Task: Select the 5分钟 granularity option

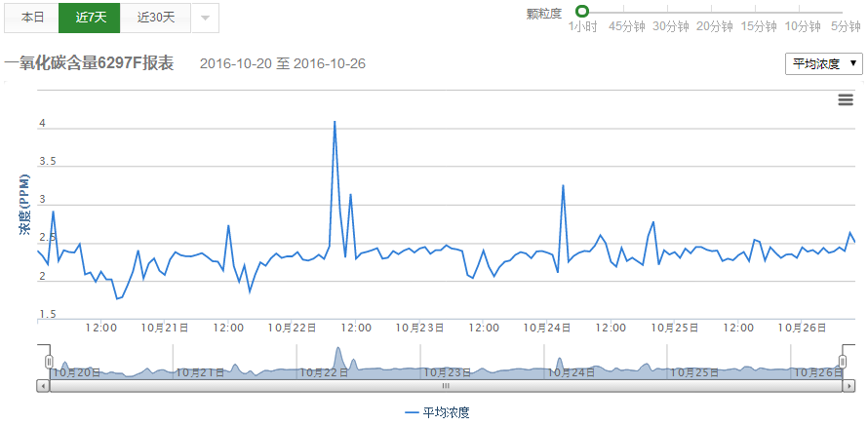Action: coord(845,26)
